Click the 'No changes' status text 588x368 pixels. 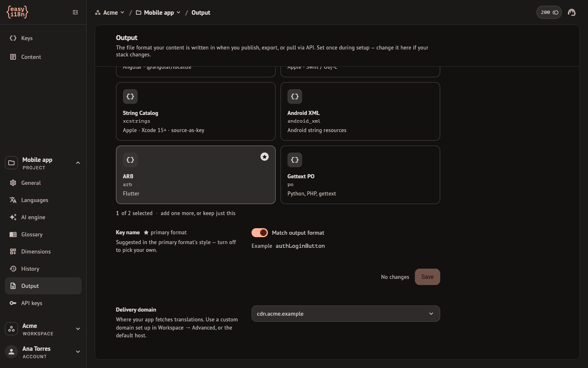coord(395,277)
